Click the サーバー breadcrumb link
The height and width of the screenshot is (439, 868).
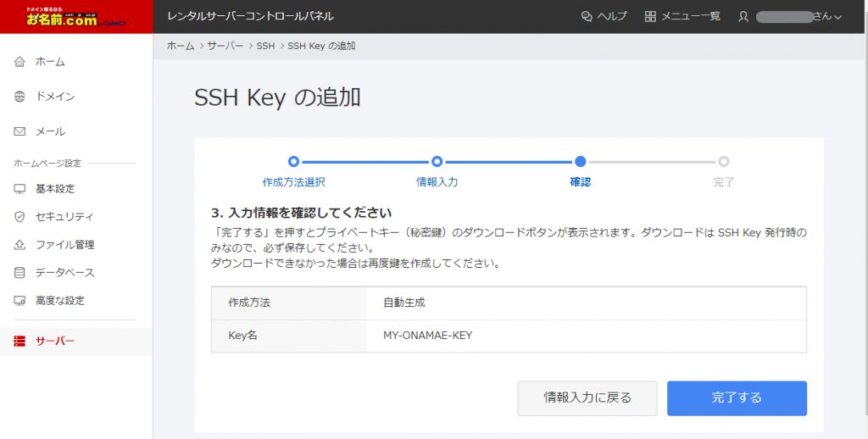click(x=225, y=46)
